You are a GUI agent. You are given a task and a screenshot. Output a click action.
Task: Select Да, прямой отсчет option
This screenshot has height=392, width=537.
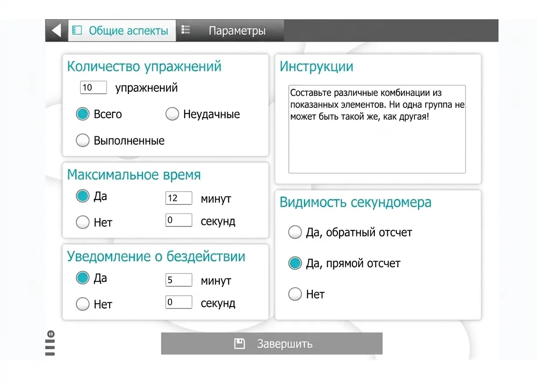295,263
